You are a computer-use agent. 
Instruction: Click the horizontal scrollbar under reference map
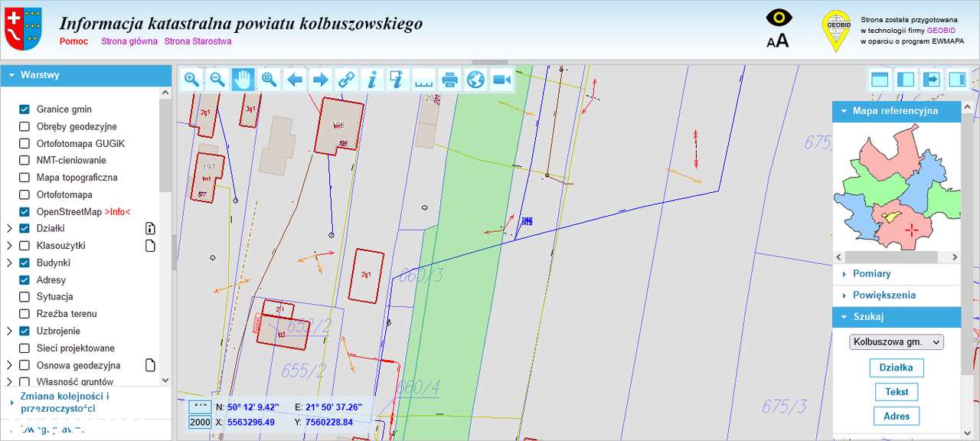pyautogui.click(x=897, y=257)
